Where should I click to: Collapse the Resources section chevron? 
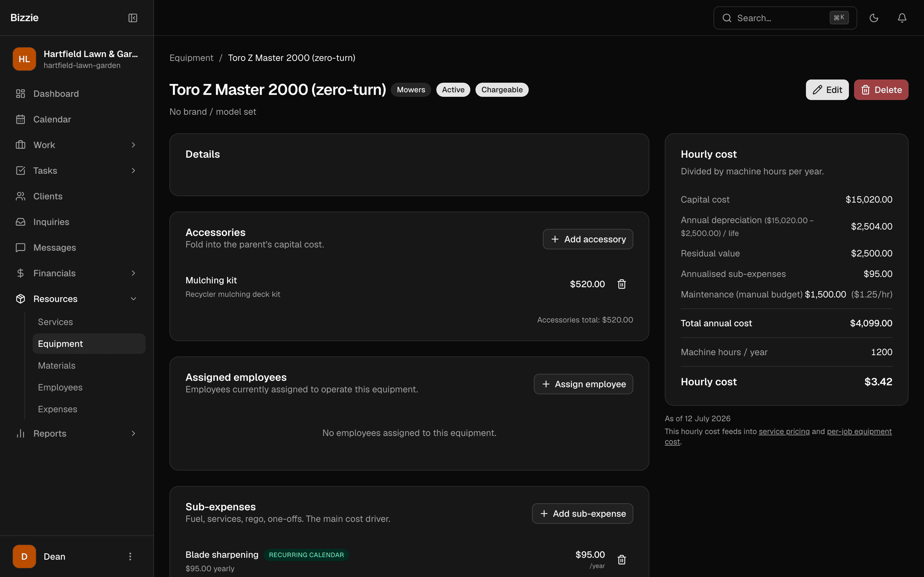pos(133,299)
